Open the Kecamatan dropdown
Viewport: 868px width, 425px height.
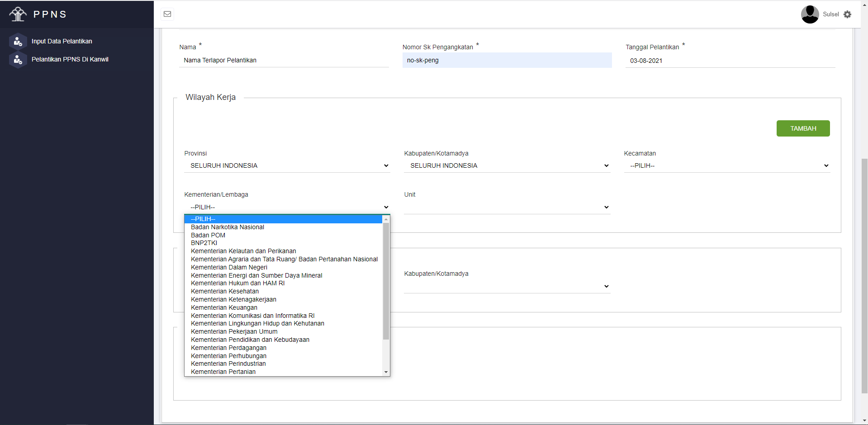pos(727,165)
